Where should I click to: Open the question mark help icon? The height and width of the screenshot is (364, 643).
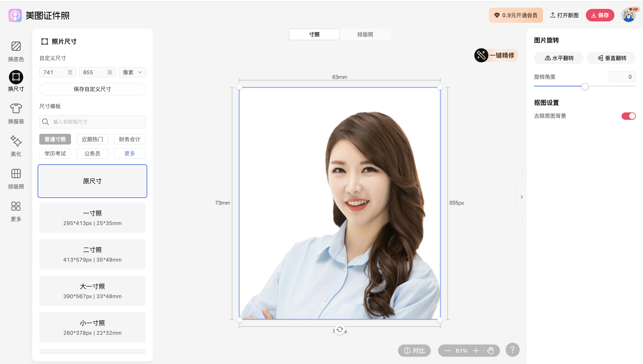pos(512,350)
